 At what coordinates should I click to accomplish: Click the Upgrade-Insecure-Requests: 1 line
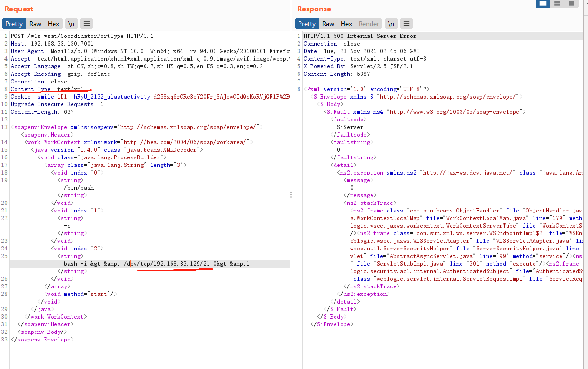click(57, 104)
